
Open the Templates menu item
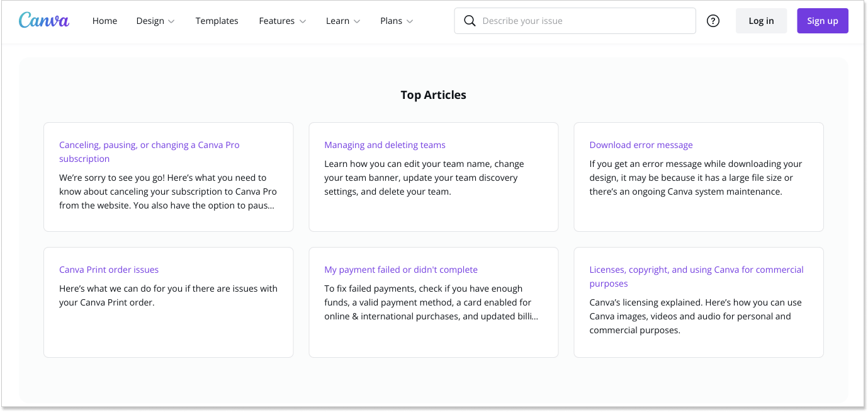coord(217,21)
